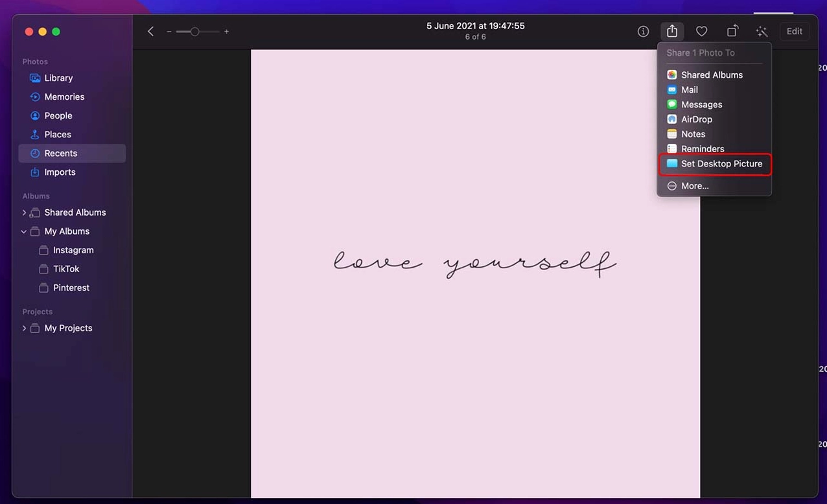Open the Edit button
Viewport: 827px width, 504px height.
coord(794,31)
